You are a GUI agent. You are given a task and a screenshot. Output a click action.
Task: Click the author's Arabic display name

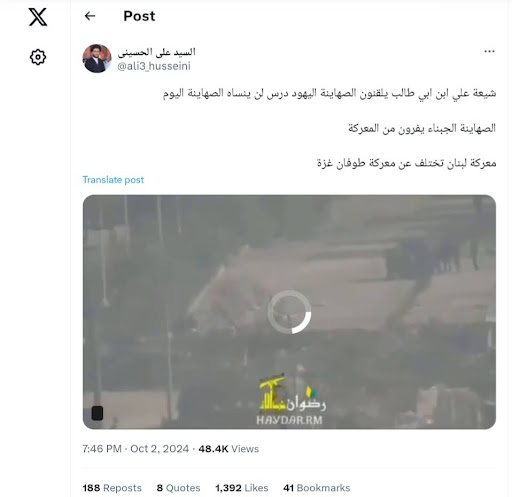(x=156, y=52)
